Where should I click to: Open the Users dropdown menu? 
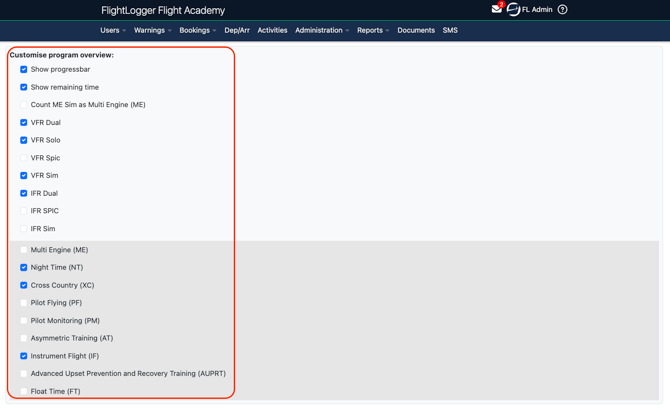click(x=113, y=30)
